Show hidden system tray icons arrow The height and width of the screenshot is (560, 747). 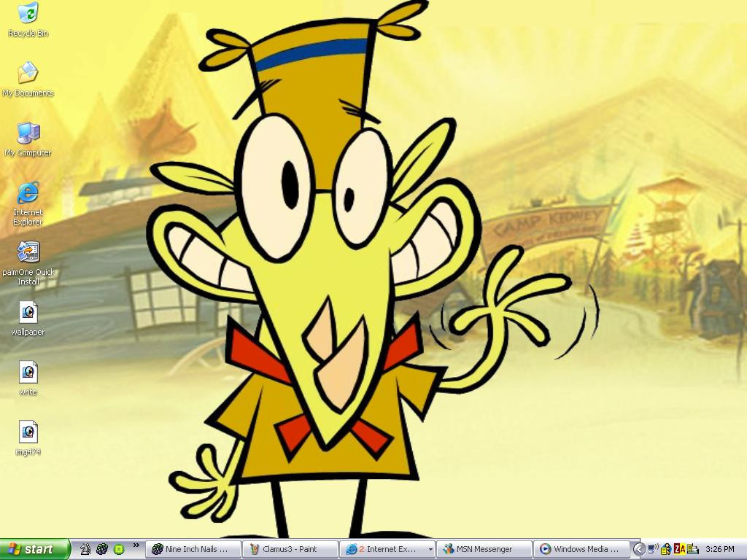[x=639, y=549]
